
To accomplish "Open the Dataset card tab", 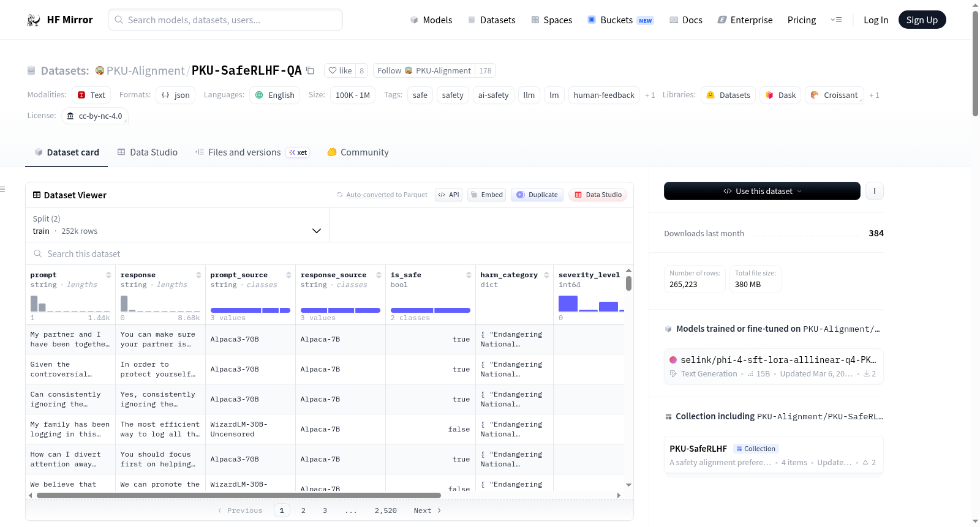I will (67, 152).
